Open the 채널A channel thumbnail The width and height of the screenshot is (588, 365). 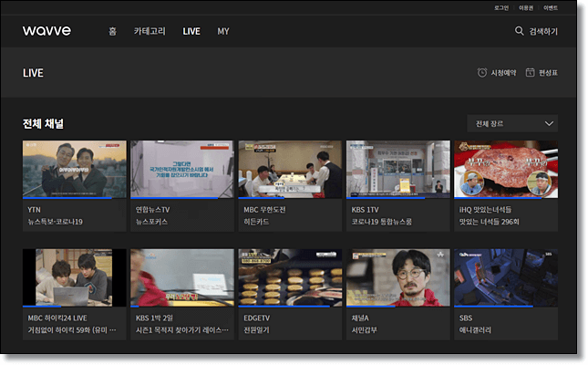pyautogui.click(x=397, y=277)
